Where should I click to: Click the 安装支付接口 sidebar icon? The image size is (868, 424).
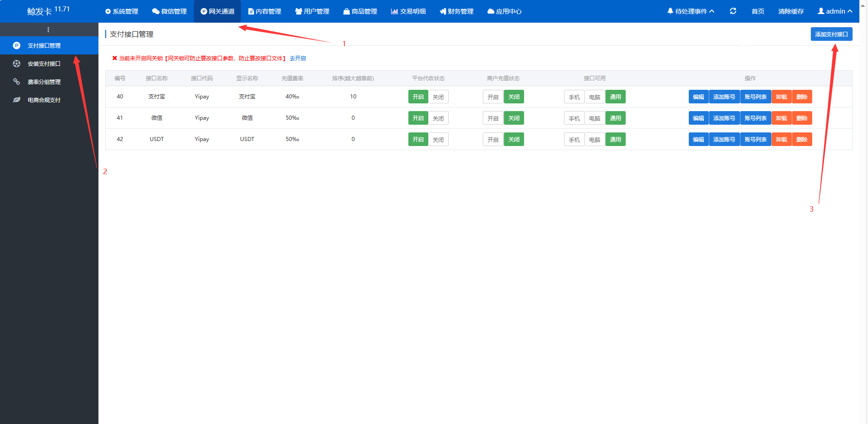(x=17, y=63)
